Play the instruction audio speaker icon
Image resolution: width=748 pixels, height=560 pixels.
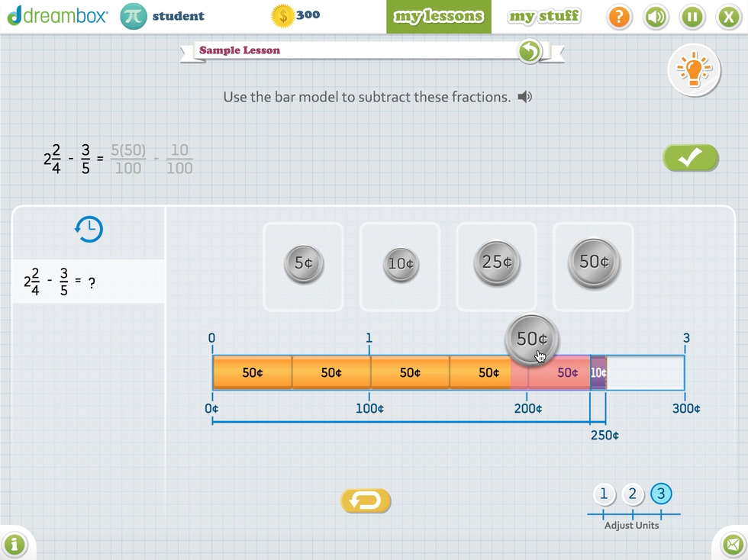(x=525, y=97)
